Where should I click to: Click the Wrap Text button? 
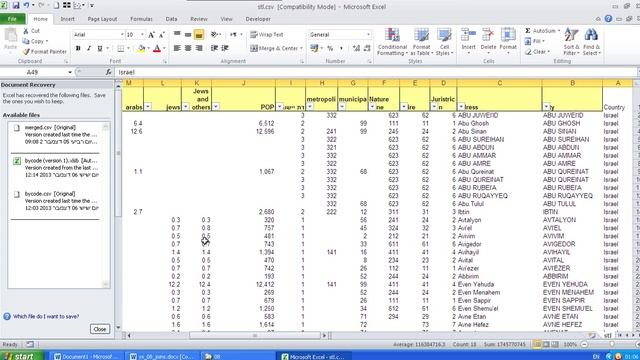point(267,35)
